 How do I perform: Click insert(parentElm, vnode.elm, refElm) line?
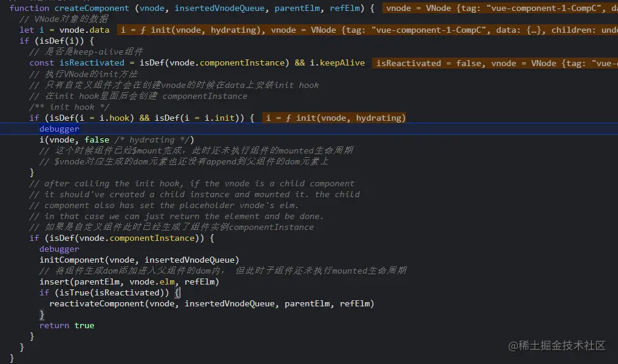129,281
